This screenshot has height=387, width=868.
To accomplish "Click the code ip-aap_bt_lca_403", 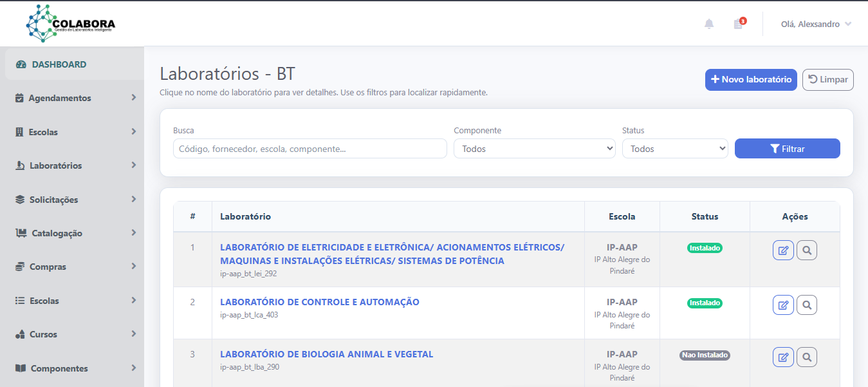I will [x=249, y=315].
